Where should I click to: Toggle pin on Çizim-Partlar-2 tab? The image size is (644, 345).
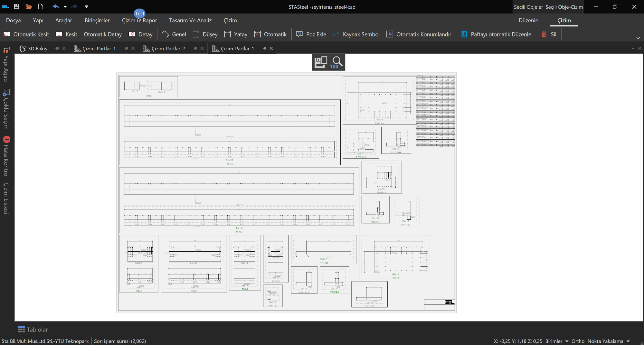[195, 48]
